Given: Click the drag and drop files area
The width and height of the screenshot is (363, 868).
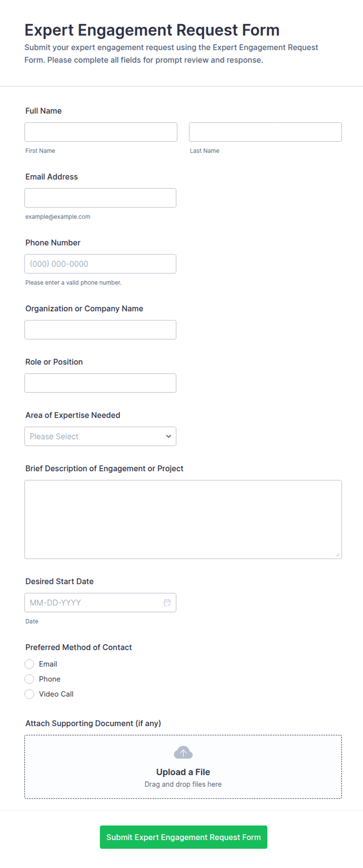Looking at the screenshot, I should click(183, 767).
